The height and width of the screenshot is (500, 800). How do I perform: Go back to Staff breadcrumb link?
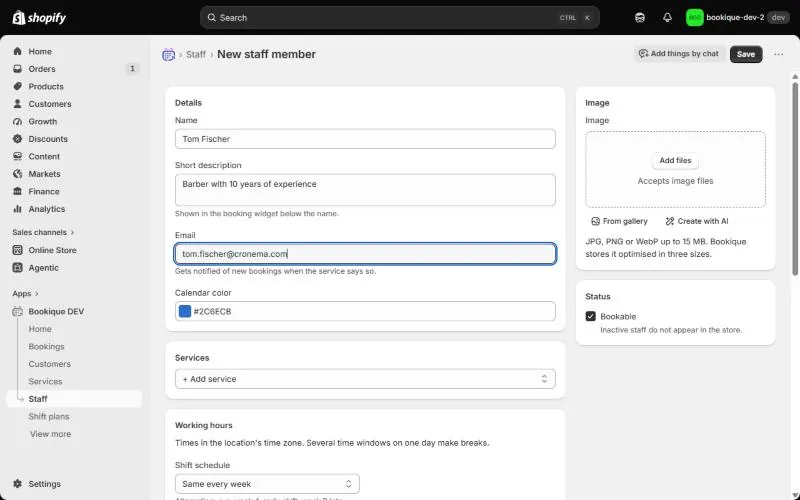196,54
